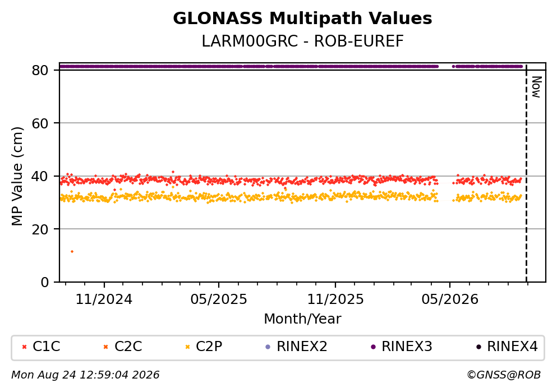
Task: Click the 05/2025 x-axis tick label
Action: (x=219, y=299)
